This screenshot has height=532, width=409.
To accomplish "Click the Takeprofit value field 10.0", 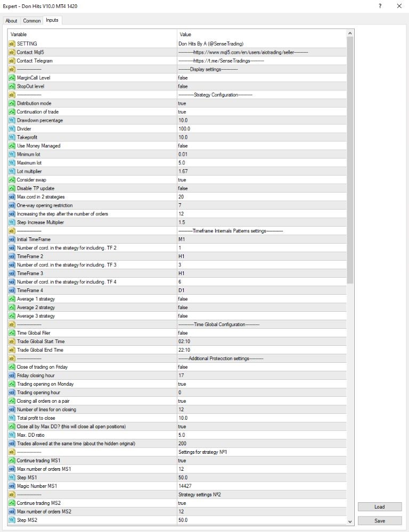I will click(261, 137).
